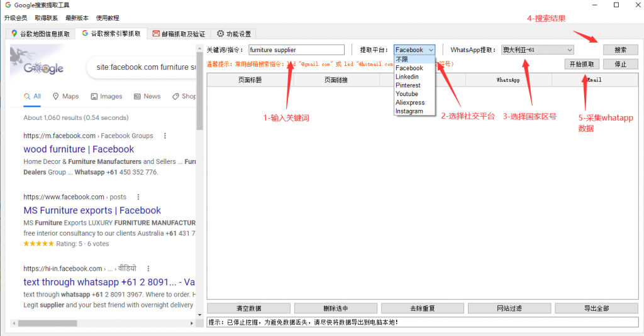Click the Google search box query

pyautogui.click(x=145, y=67)
